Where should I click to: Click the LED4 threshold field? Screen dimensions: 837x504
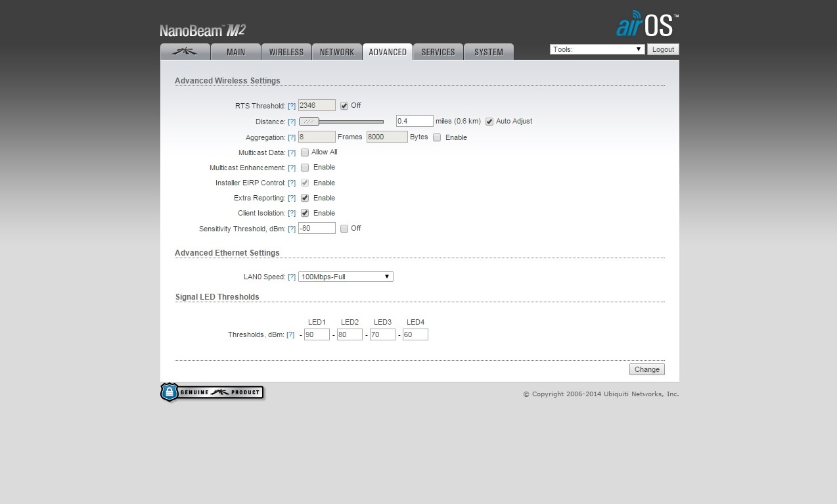pos(415,334)
